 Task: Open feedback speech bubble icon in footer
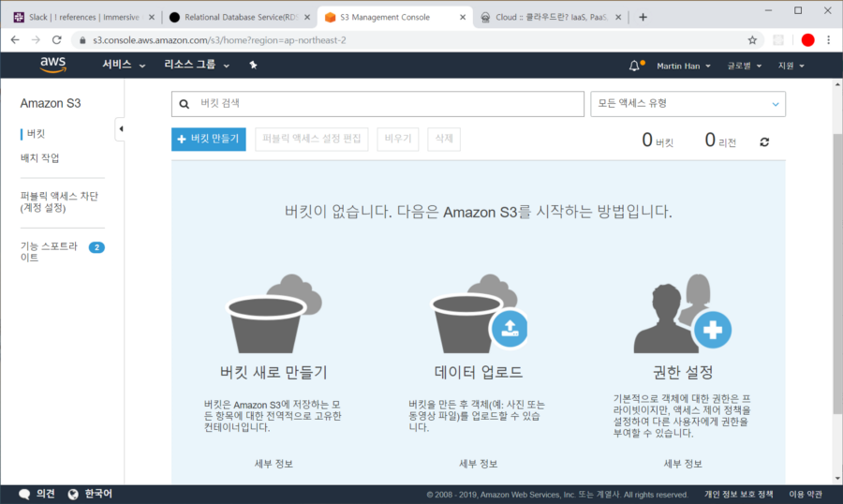[24, 494]
